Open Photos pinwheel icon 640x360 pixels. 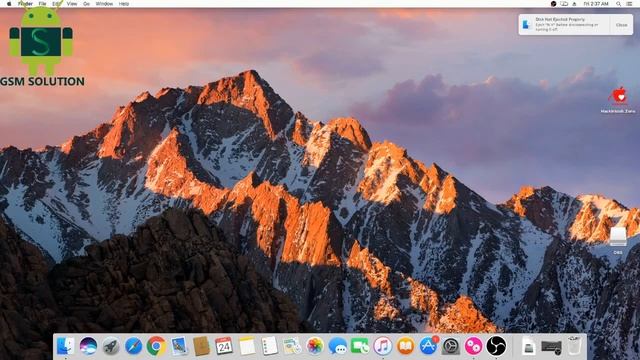(x=315, y=346)
